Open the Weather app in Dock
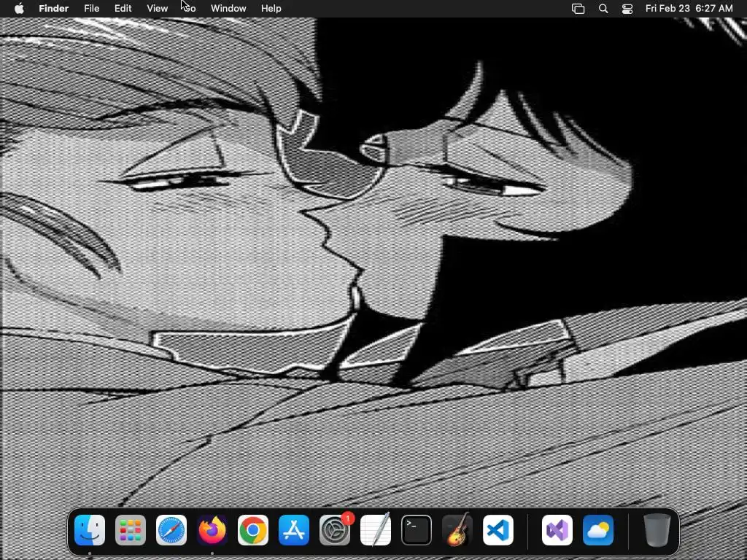 pyautogui.click(x=598, y=530)
